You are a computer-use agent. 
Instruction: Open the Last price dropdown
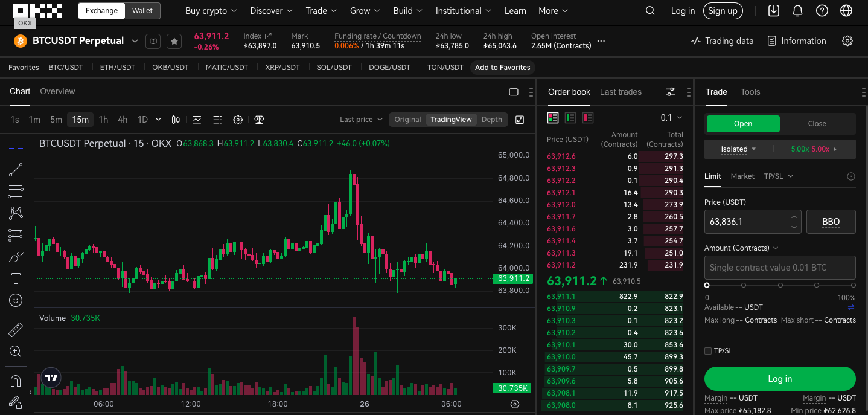point(361,120)
